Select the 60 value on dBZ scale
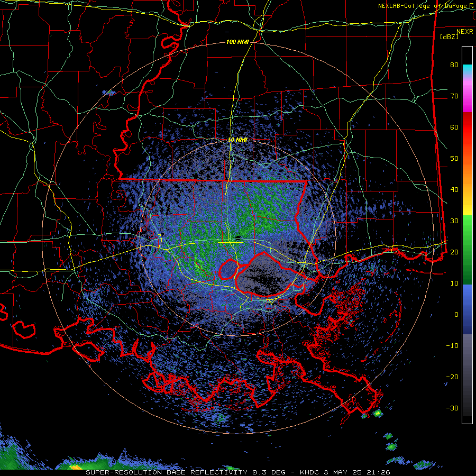476x476 pixels. 454,127
